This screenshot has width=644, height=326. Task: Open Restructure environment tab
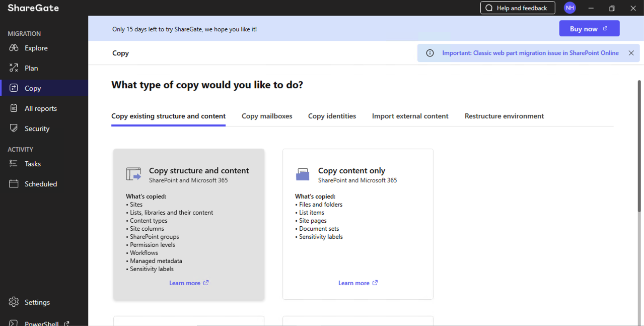pos(504,116)
